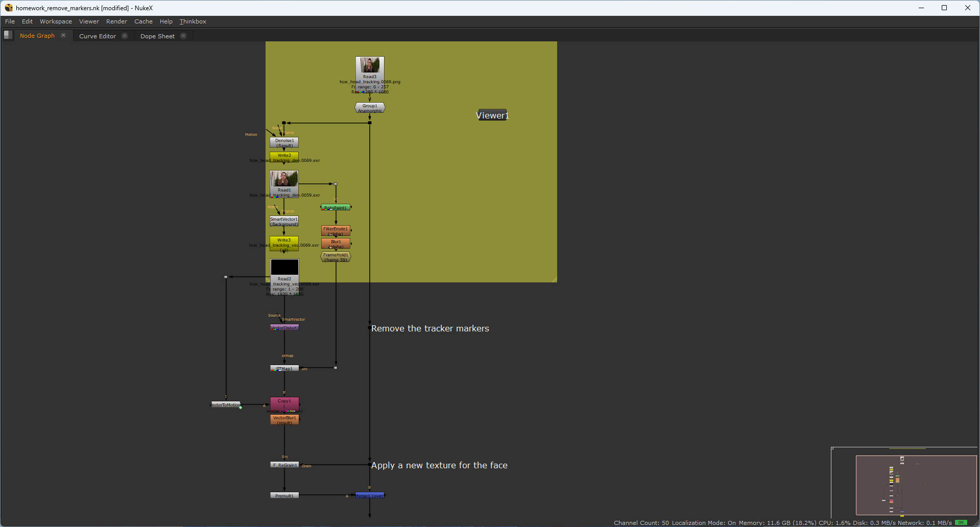Image resolution: width=980 pixels, height=527 pixels.
Task: Click the RotoPaint1 node
Action: [x=336, y=207]
